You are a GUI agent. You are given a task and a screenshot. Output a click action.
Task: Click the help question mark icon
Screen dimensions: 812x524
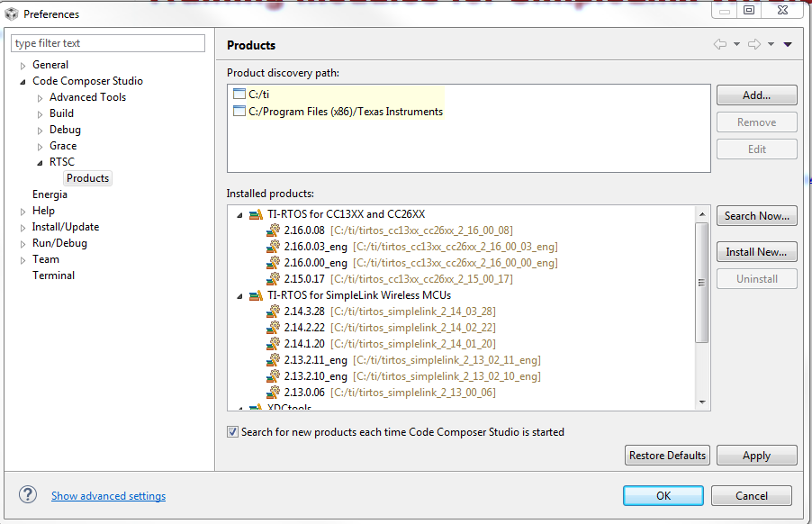29,495
